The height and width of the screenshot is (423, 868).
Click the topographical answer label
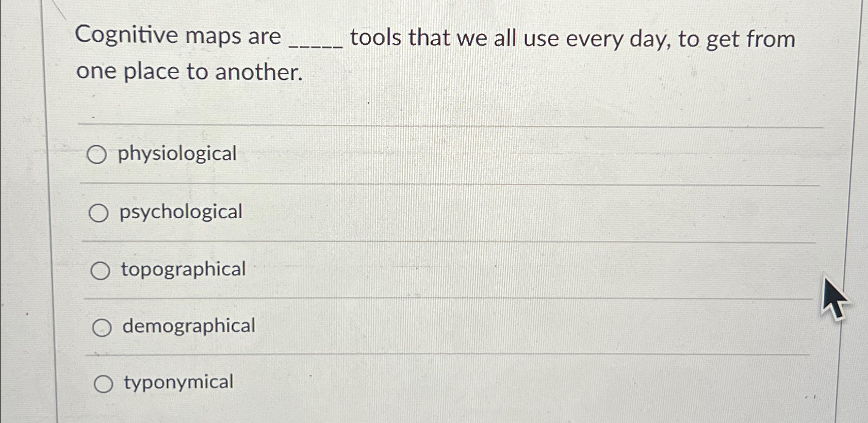[183, 269]
